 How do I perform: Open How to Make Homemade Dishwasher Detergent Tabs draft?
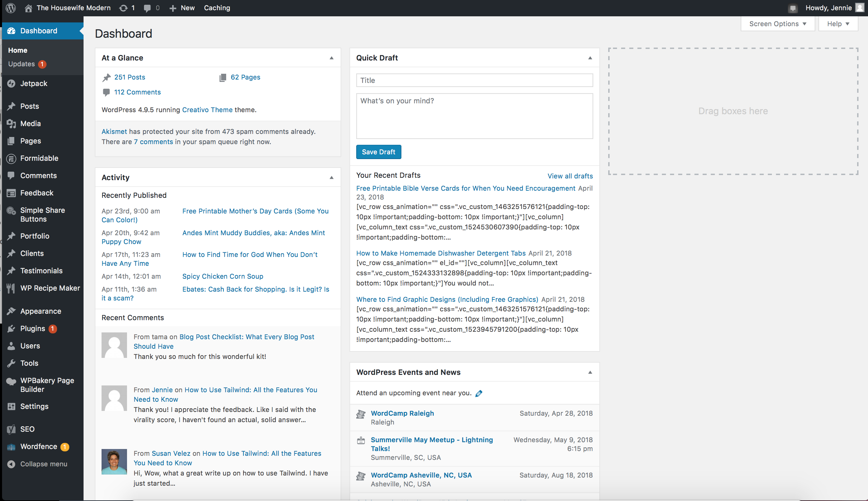pyautogui.click(x=441, y=253)
